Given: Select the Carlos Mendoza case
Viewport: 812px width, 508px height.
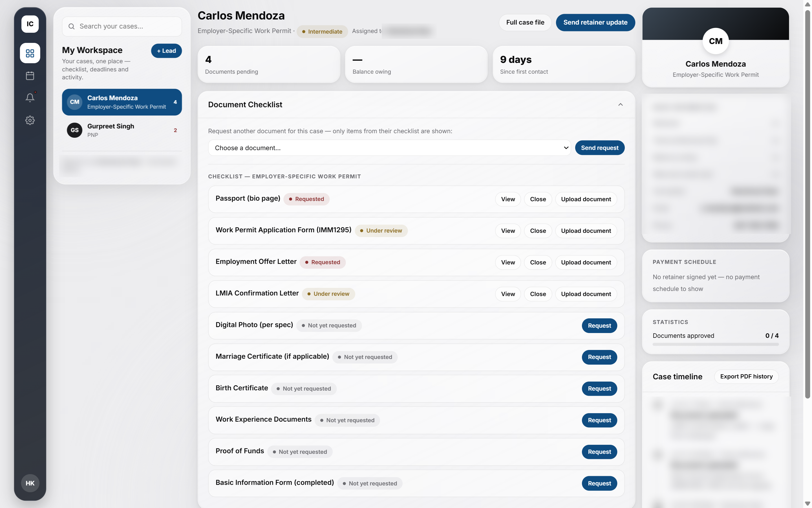Looking at the screenshot, I should pyautogui.click(x=122, y=102).
